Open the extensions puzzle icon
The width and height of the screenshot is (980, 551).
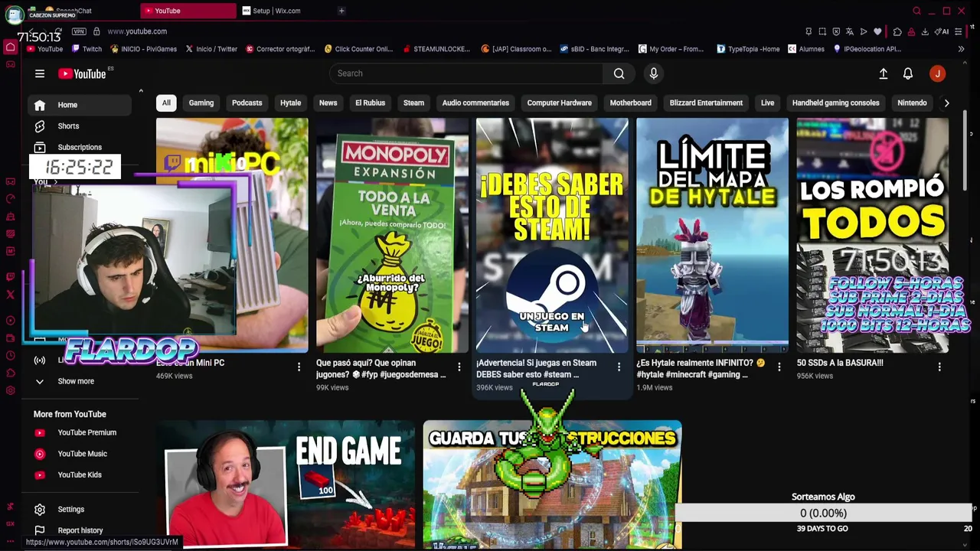tap(897, 31)
